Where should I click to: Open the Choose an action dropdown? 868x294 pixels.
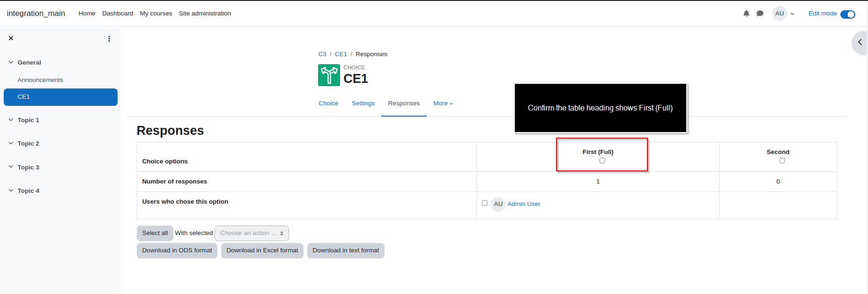(x=252, y=233)
